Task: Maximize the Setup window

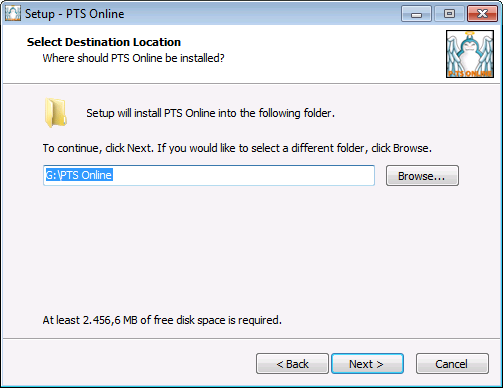Action: point(449,14)
